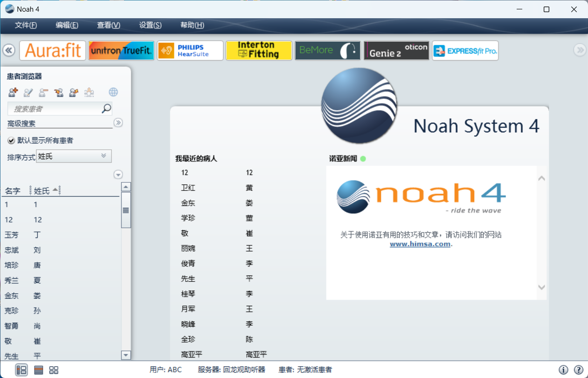This screenshot has height=378, width=588.
Task: Click the globe icon in patient browser
Action: pos(113,92)
